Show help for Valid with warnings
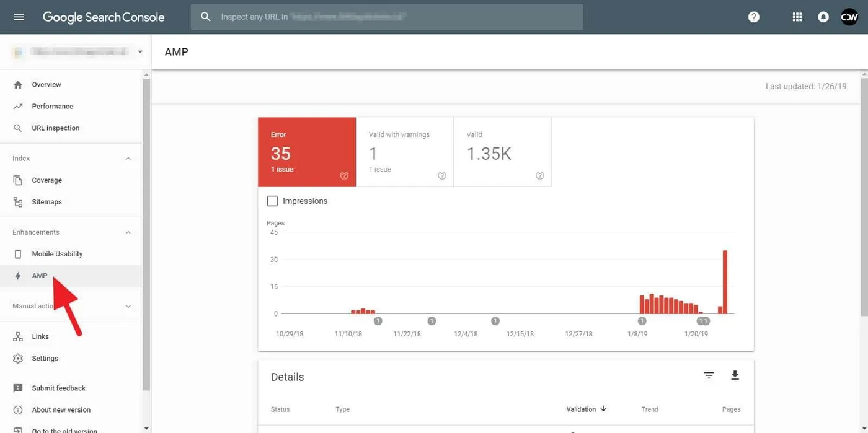This screenshot has height=433, width=868. [442, 175]
